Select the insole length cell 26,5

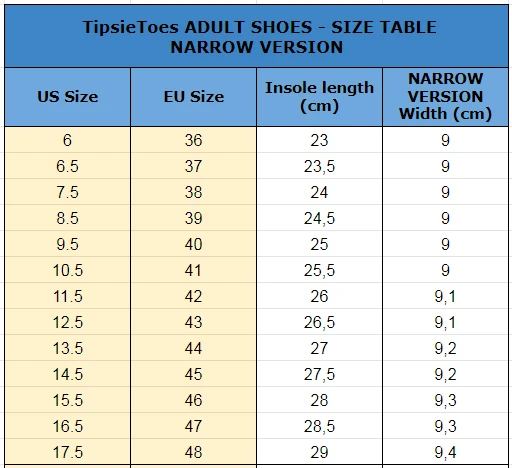point(319,322)
